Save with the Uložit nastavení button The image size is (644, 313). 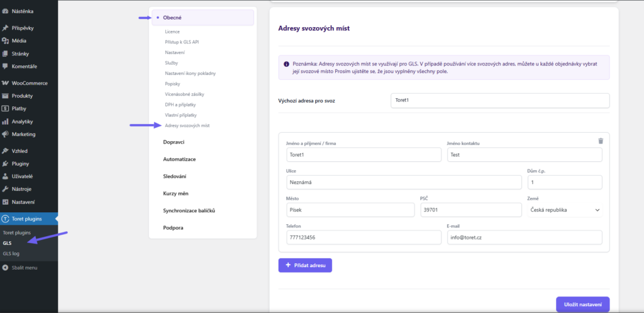582,305
